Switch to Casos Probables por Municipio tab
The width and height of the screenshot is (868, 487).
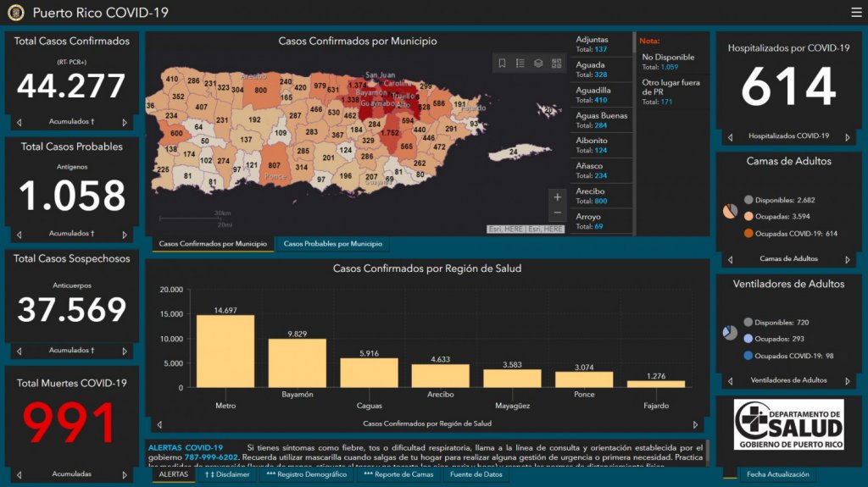point(332,244)
